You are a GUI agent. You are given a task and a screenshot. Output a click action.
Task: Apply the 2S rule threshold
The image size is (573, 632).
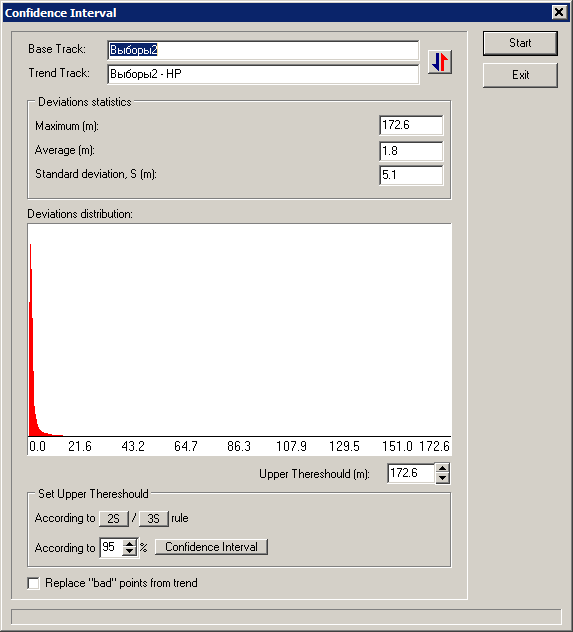[x=114, y=518]
